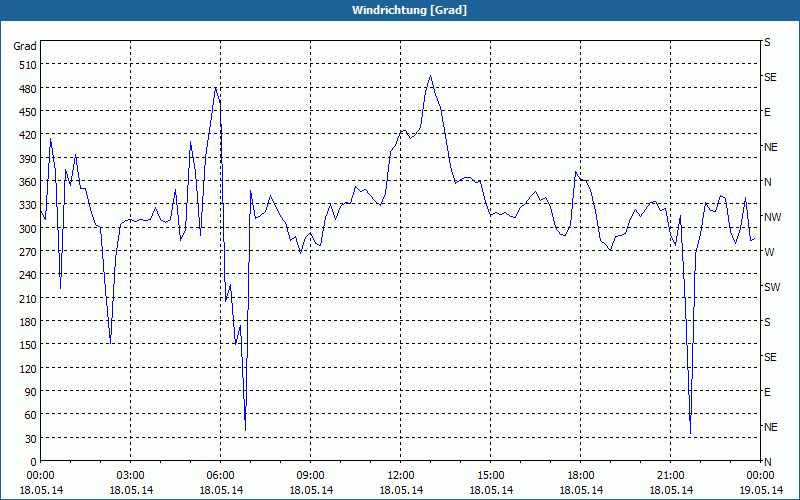Image resolution: width=800 pixels, height=500 pixels.
Task: Click the Windrichtung [Grad] chart title
Action: [409, 10]
